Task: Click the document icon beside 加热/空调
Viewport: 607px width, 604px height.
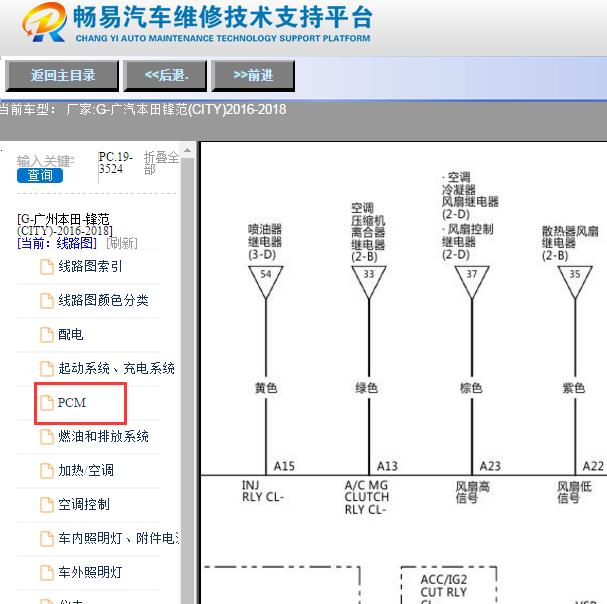Action: pos(47,471)
